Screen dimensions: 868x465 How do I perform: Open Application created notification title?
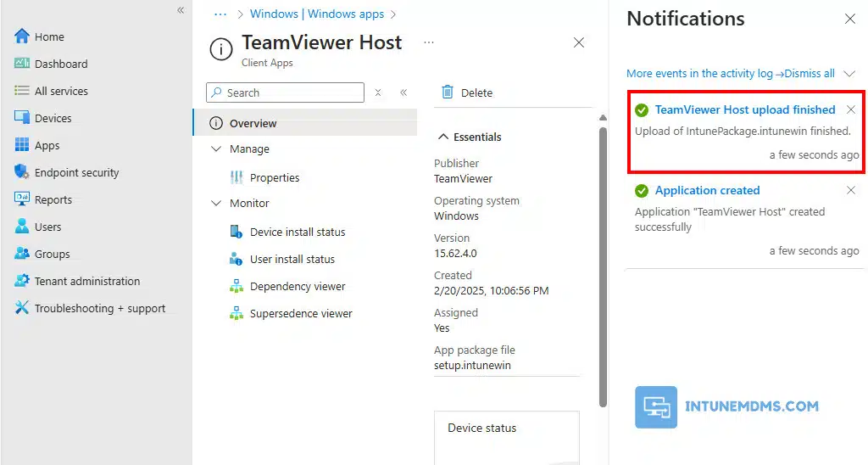coord(707,190)
